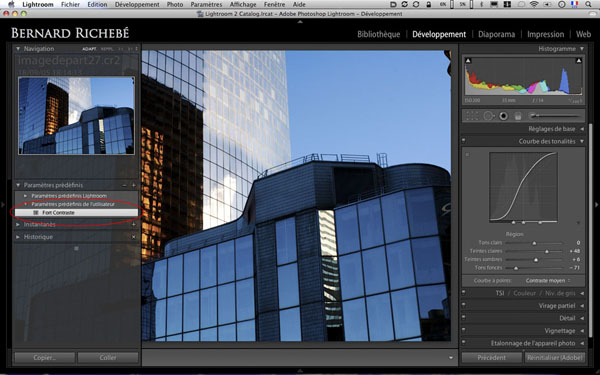
Task: Toggle the Courbe des tonalités panel switch
Action: [464, 140]
